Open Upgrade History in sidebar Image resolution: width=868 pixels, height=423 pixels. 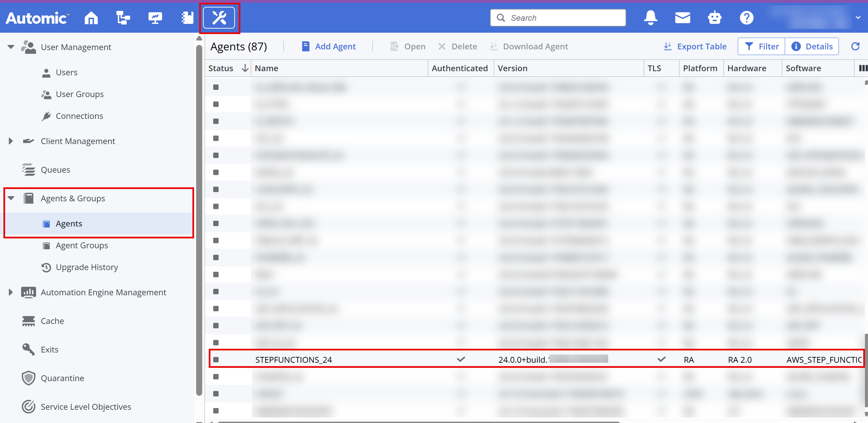87,267
